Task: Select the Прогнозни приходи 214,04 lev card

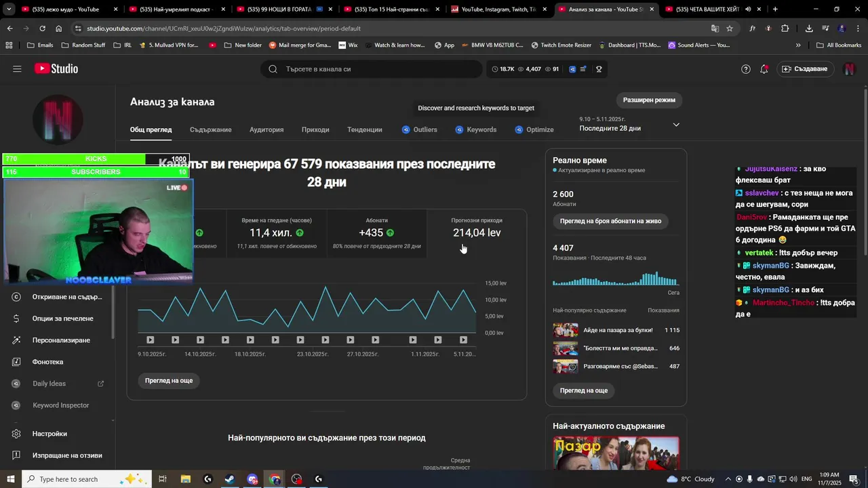Action: coord(477,233)
